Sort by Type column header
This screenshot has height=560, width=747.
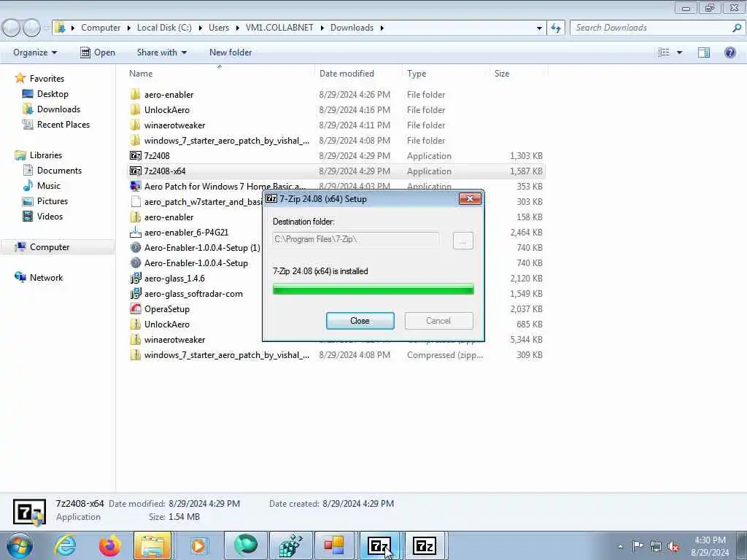417,74
